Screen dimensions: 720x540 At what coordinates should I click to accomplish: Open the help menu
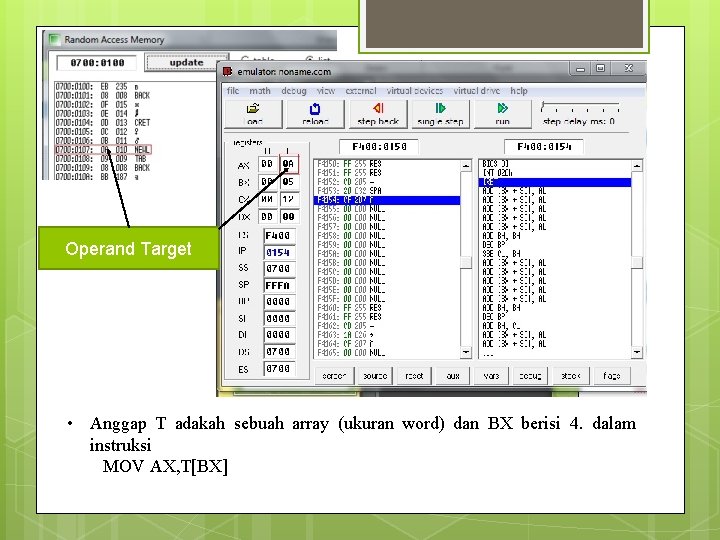pos(519,91)
